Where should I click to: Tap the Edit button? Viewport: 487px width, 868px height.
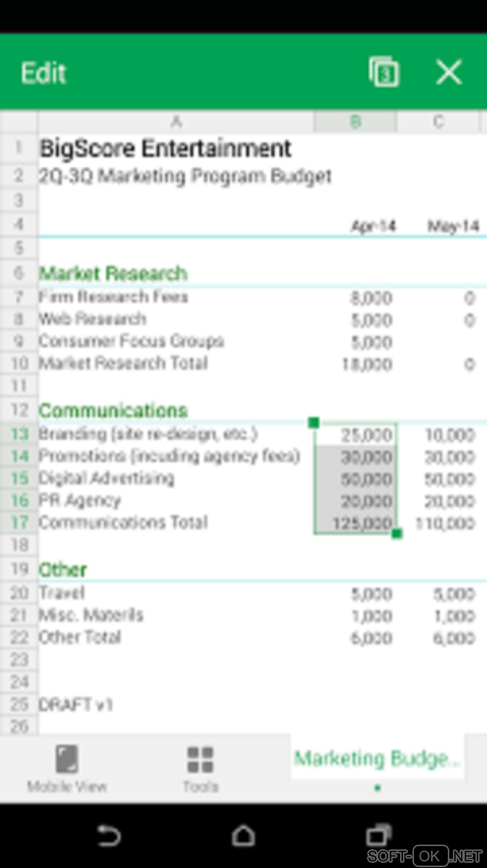click(x=43, y=73)
